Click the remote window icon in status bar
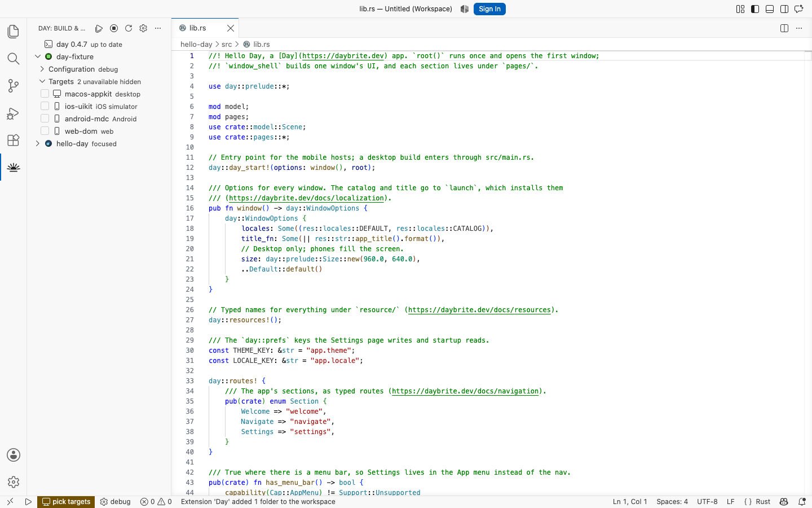This screenshot has height=508, width=812. tap(10, 501)
